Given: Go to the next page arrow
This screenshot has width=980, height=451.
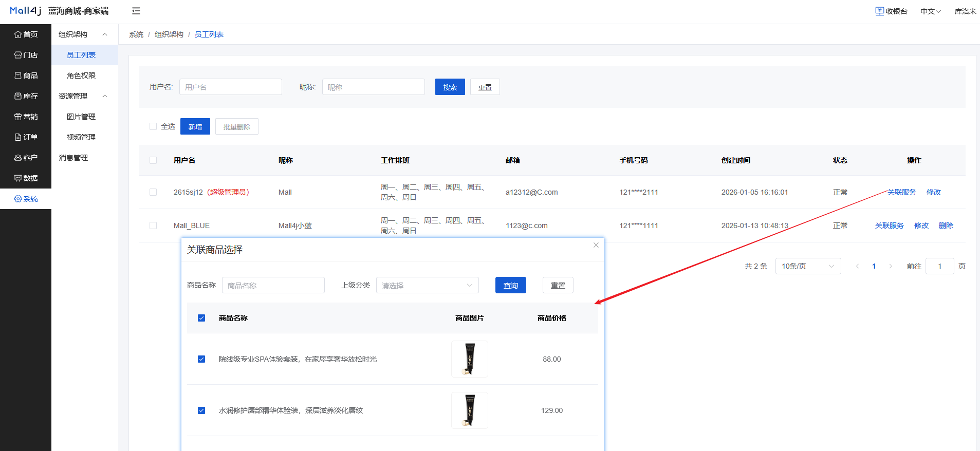Looking at the screenshot, I should [891, 266].
